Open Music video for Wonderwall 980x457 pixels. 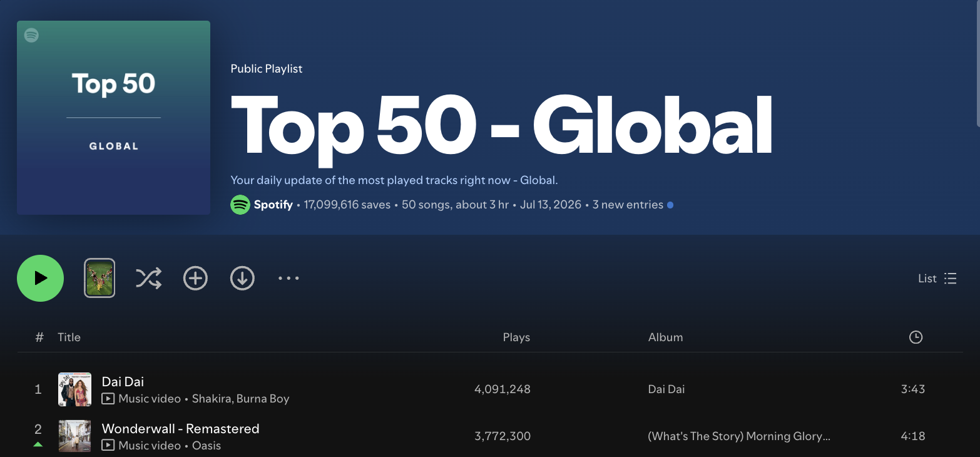point(141,446)
